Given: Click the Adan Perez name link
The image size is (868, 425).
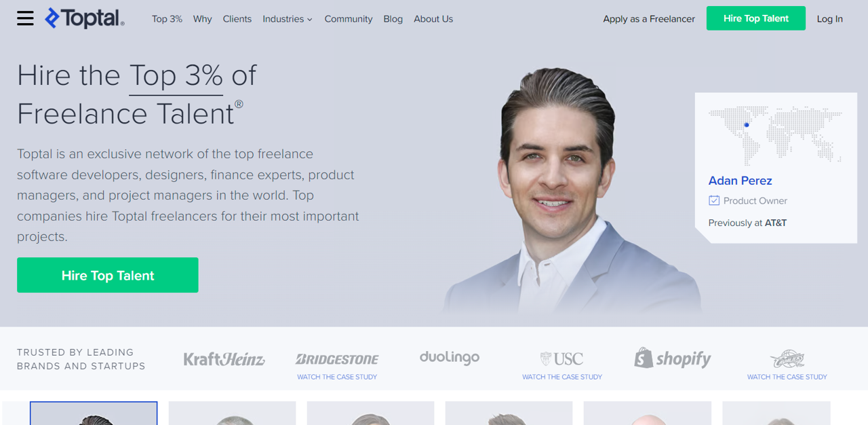Looking at the screenshot, I should [740, 181].
